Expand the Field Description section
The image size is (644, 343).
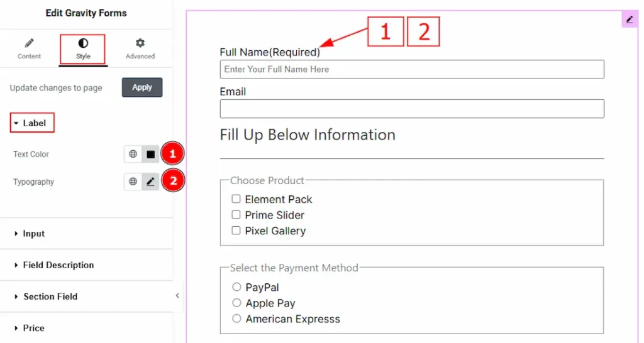tap(58, 265)
